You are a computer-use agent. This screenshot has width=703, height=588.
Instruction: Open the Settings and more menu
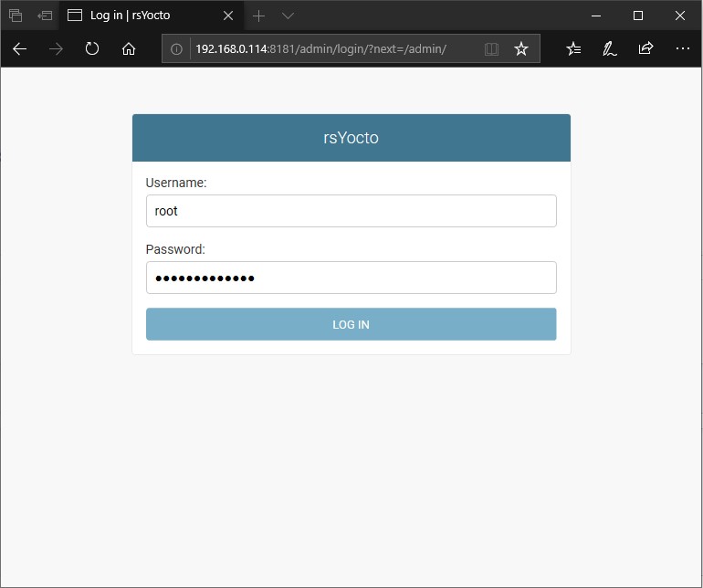point(682,49)
